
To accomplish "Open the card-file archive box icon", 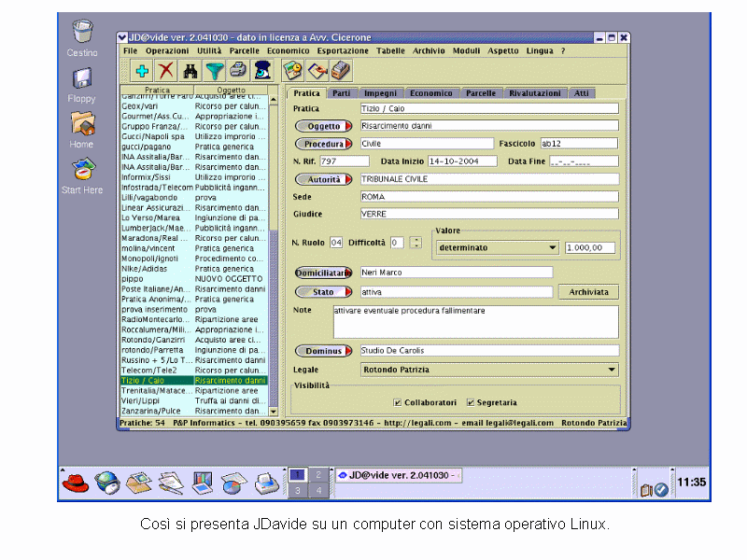I will coord(341,72).
